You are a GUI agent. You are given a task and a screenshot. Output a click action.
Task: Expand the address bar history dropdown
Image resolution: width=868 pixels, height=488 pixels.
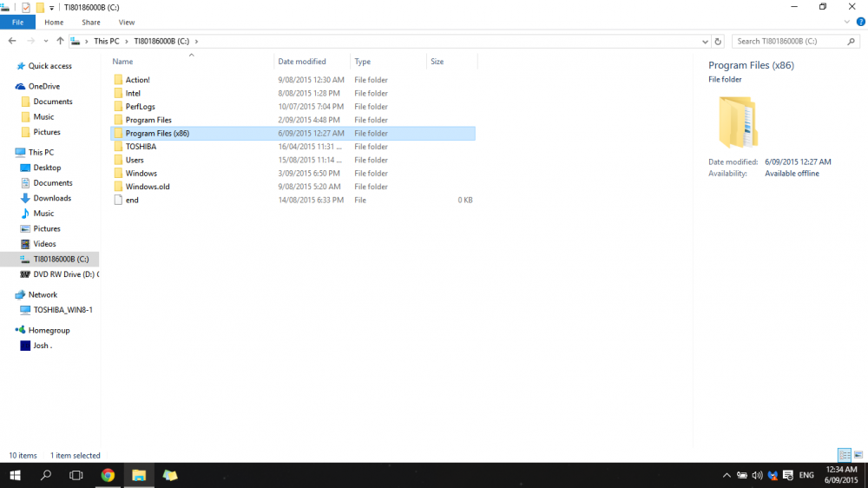[x=705, y=42]
